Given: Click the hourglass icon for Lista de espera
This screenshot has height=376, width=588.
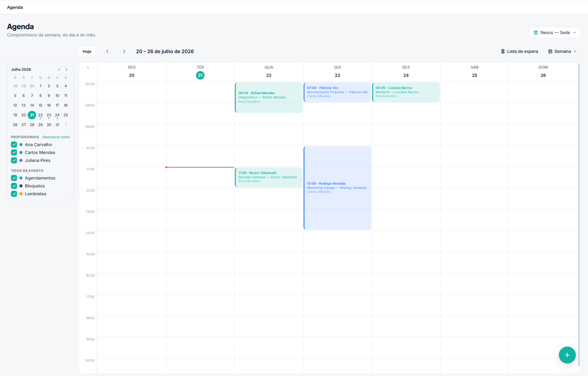Looking at the screenshot, I should coord(503,51).
